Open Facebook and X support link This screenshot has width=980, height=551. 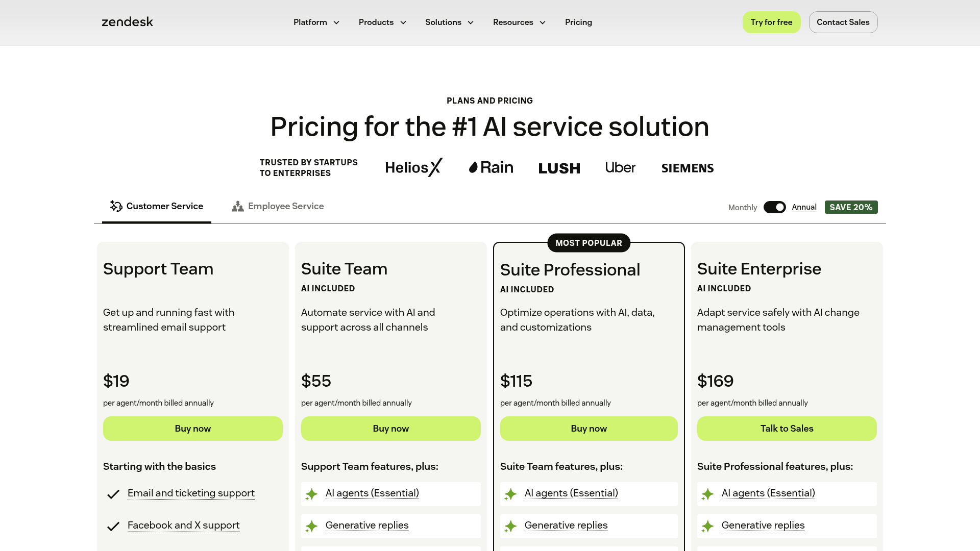point(183,525)
